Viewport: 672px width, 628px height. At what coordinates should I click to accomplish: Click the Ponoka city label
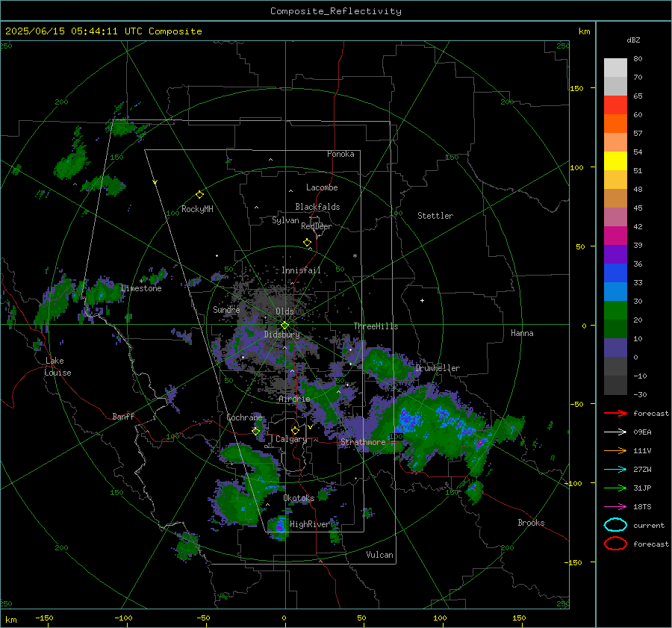[340, 154]
